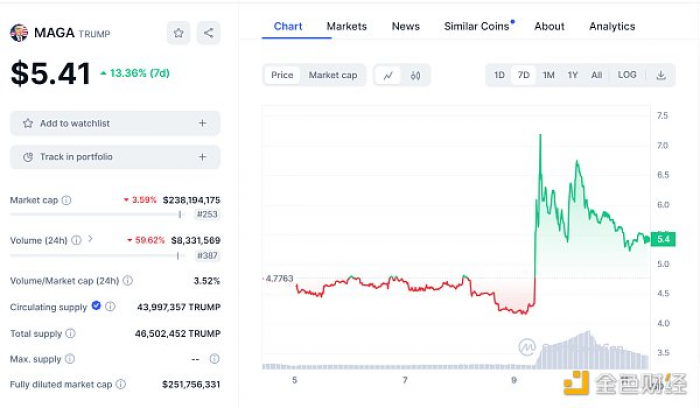Viewport: 700px width, 408px height.
Task: Click the pie icon in Track in portfolio
Action: [28, 157]
